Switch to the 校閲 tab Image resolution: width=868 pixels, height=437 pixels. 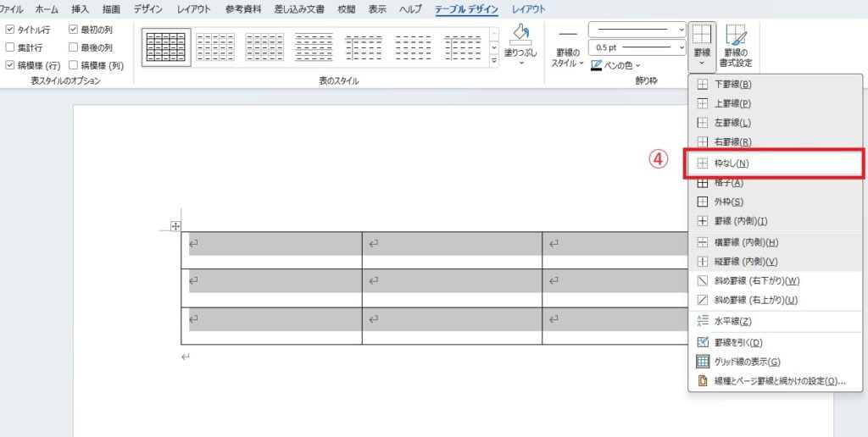[x=347, y=8]
